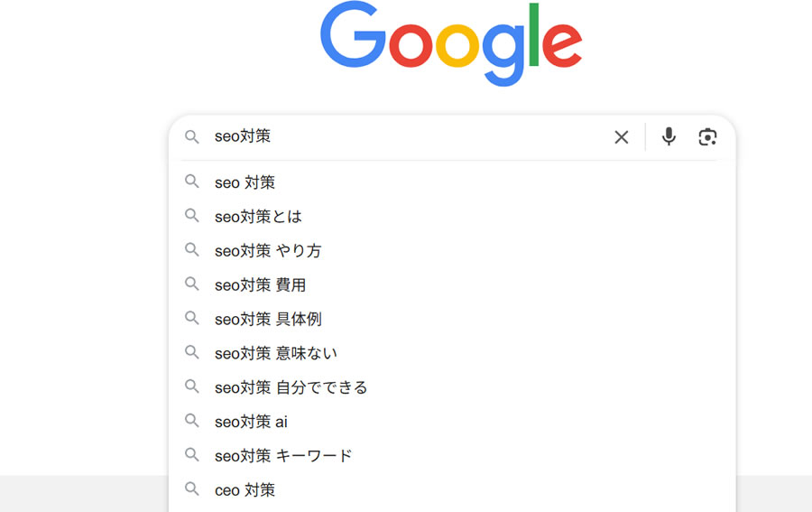Select the 'seo 対策' suggestion
The image size is (812, 512).
pos(452,182)
